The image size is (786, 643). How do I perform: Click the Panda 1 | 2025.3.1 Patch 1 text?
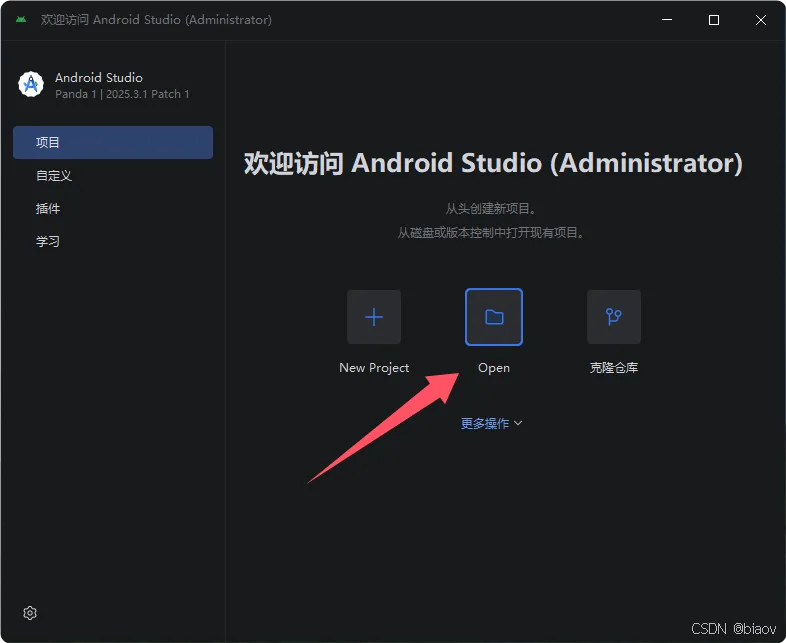point(122,94)
